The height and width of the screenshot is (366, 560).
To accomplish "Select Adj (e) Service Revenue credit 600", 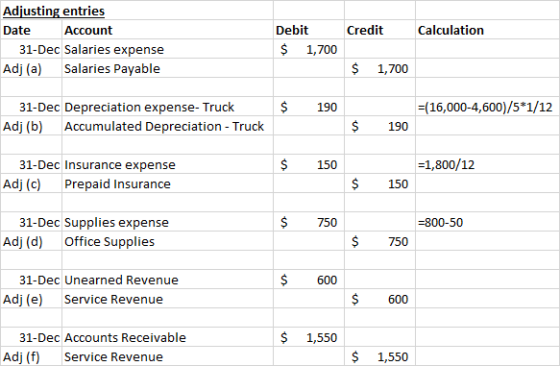I will click(x=380, y=299).
